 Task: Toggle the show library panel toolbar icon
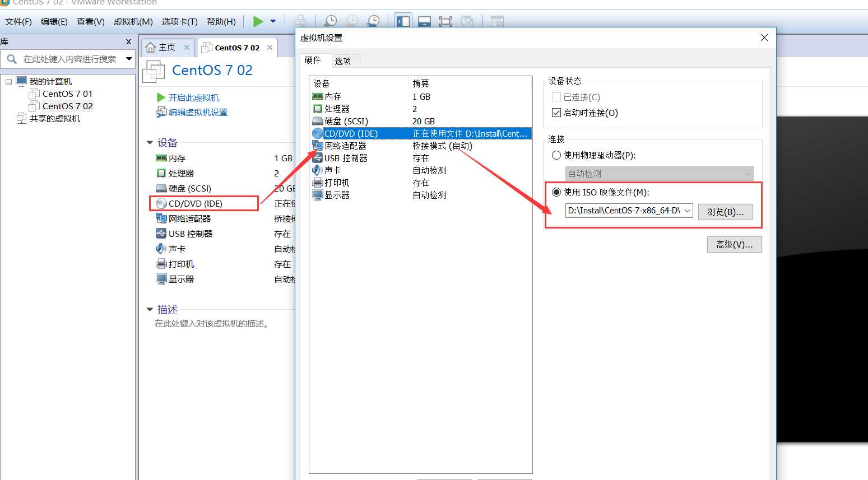pos(403,22)
